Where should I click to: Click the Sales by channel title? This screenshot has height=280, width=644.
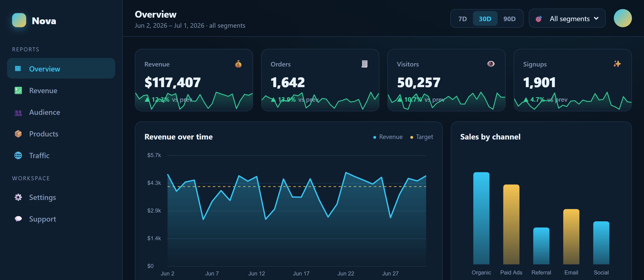[490, 137]
